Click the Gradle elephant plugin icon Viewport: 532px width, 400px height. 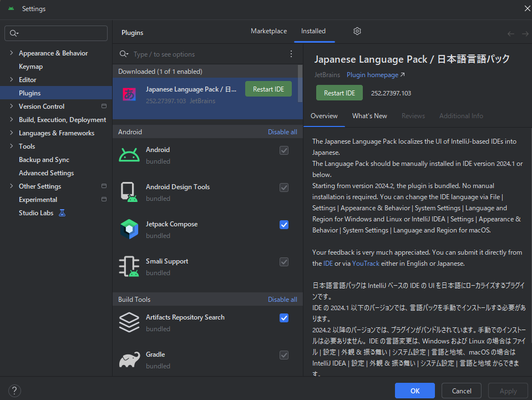point(129,360)
